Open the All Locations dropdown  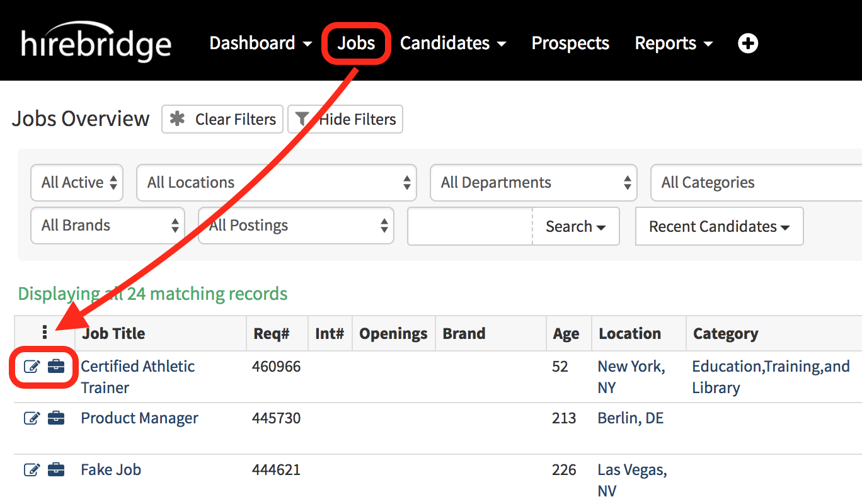[x=276, y=183]
